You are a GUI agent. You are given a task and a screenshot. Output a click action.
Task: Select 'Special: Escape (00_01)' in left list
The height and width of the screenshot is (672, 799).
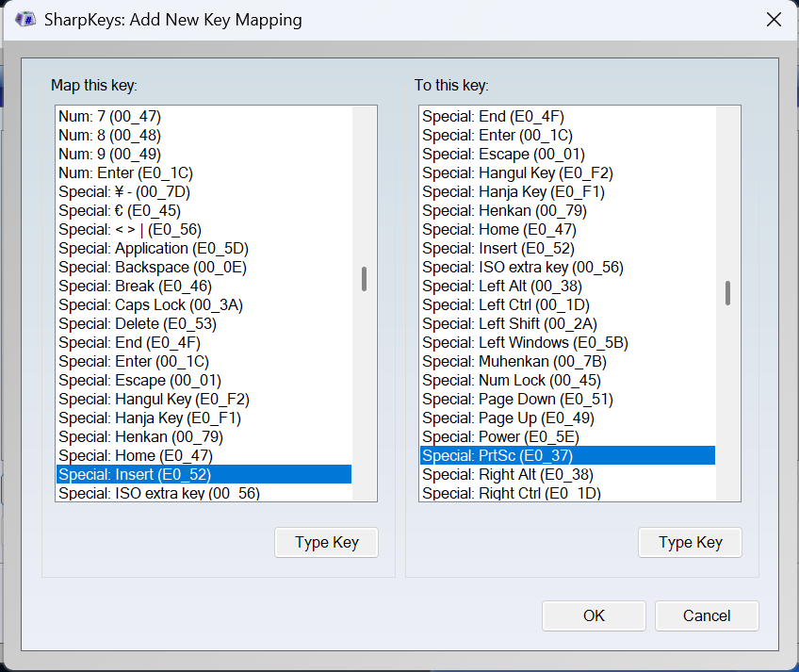coord(204,381)
